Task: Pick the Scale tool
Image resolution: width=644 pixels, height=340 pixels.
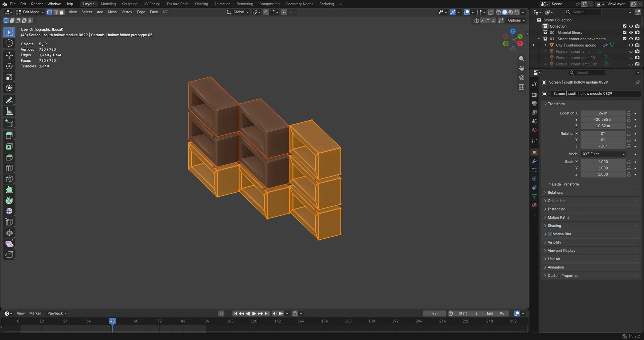Action: [x=9, y=77]
